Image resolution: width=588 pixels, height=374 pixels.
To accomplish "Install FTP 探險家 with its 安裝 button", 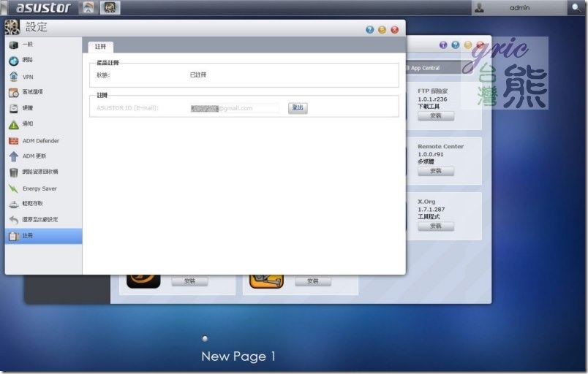I will [436, 116].
